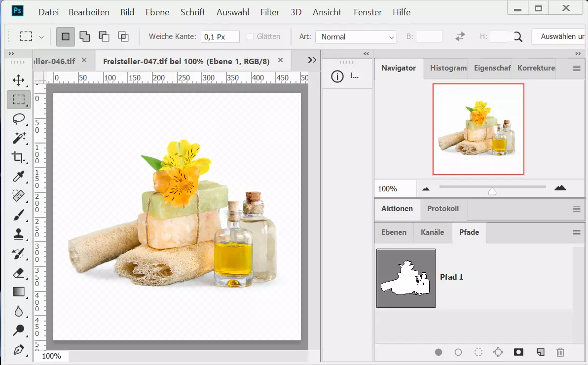Select the Clone Stamp tool
Screen dimensions: 588x365
[x=18, y=234]
